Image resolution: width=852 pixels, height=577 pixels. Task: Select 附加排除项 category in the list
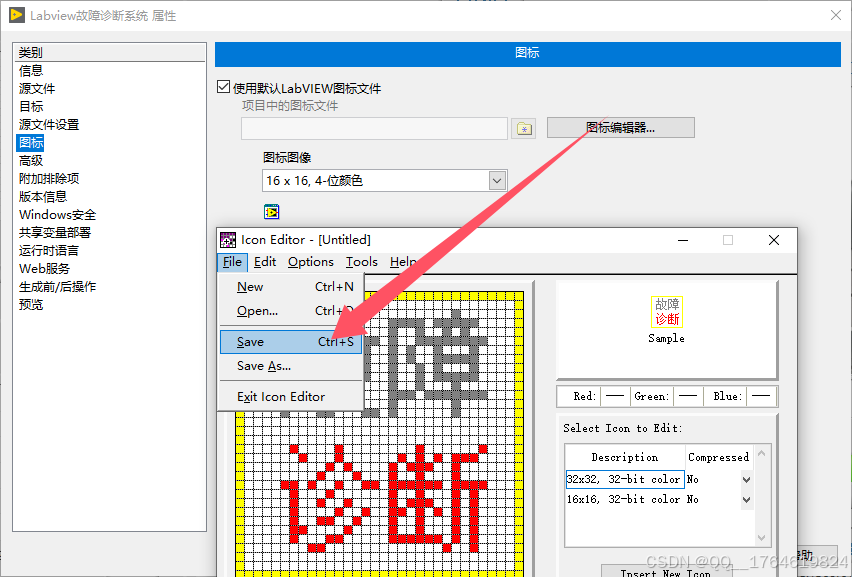tap(49, 178)
